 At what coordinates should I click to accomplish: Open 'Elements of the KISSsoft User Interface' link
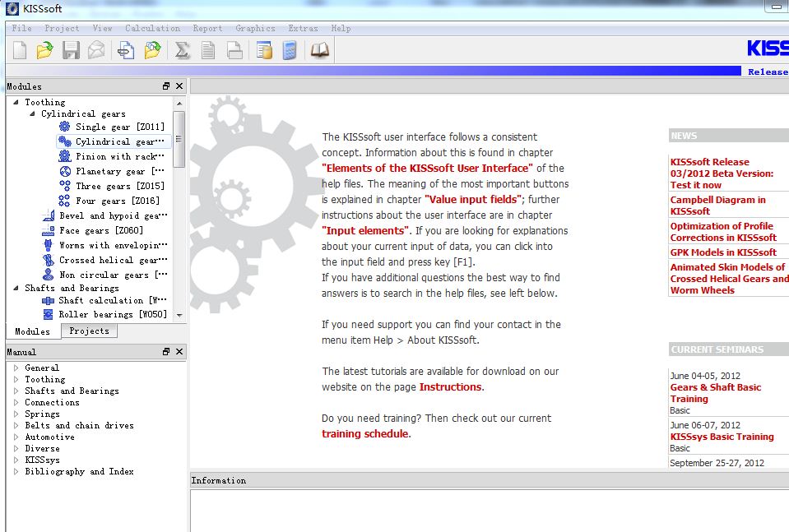point(427,168)
